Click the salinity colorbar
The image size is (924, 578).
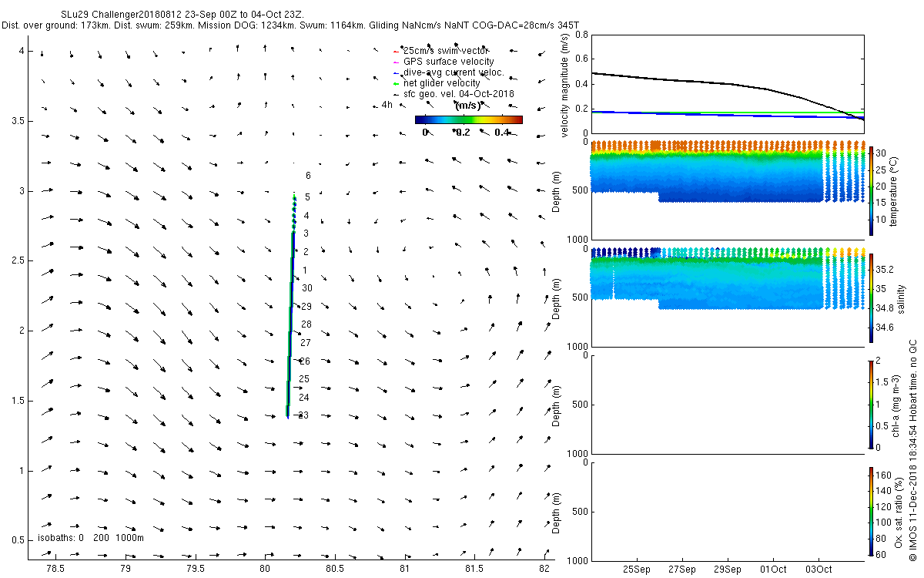[x=871, y=297]
